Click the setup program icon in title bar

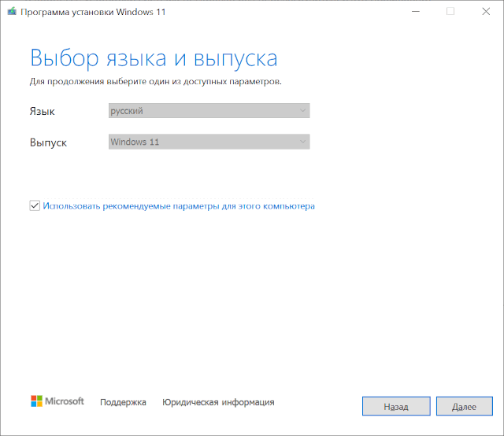click(x=12, y=12)
